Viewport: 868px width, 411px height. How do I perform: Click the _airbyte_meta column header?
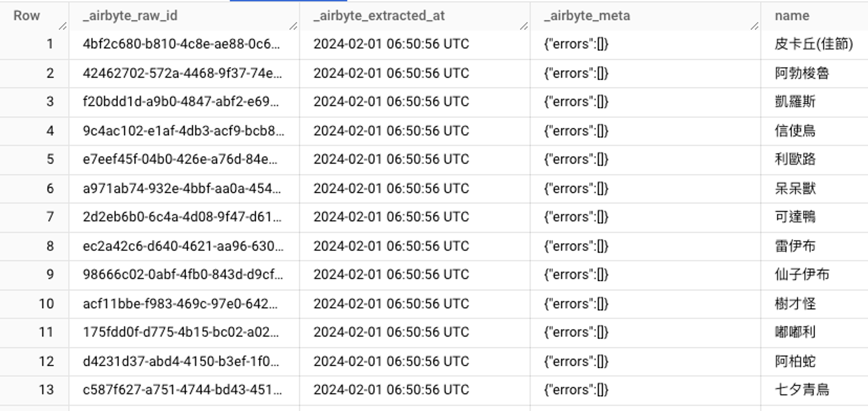[587, 16]
